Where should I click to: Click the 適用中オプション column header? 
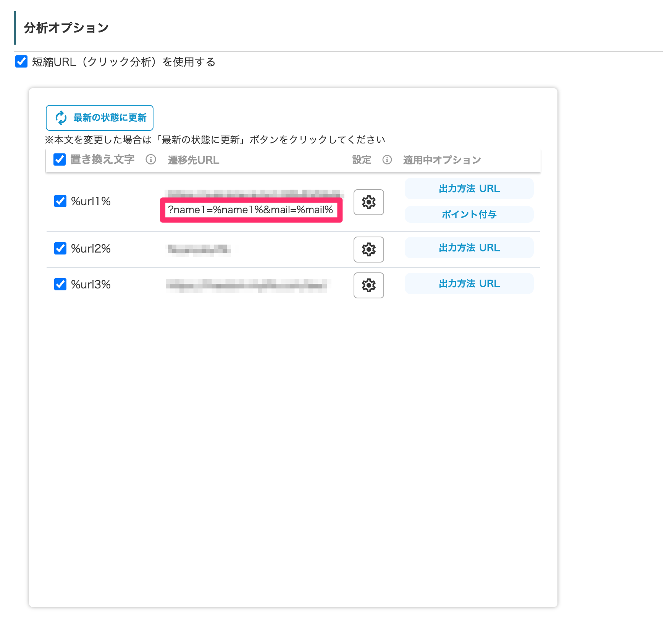click(442, 160)
